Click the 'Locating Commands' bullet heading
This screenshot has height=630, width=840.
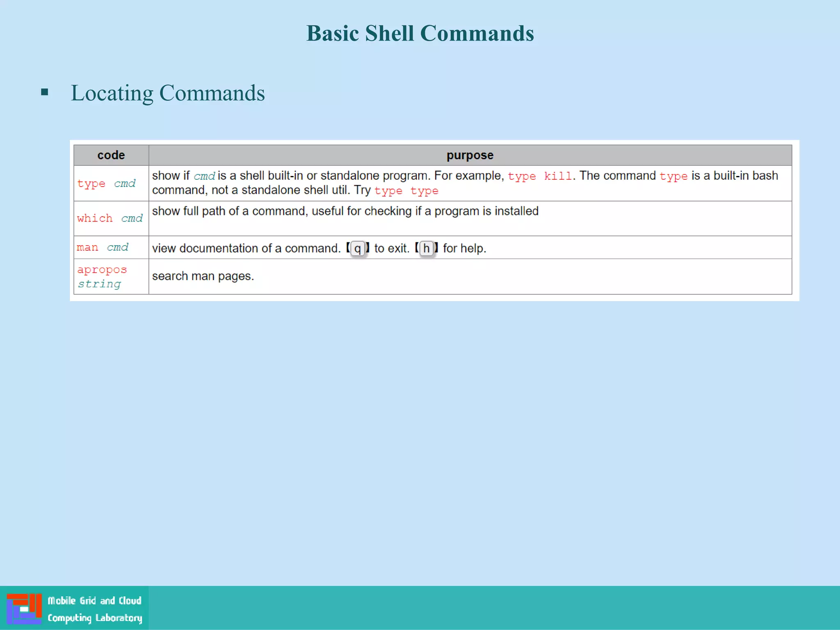tap(168, 93)
